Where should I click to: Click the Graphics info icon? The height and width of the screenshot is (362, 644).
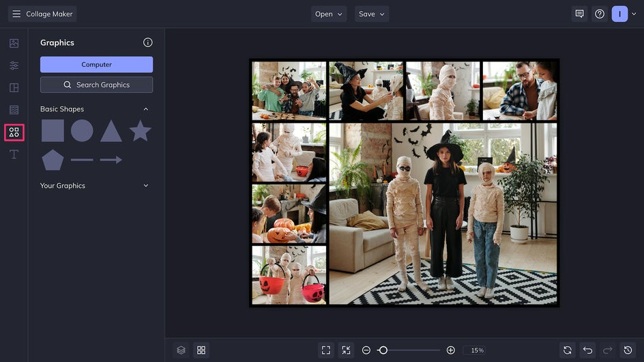pyautogui.click(x=148, y=42)
